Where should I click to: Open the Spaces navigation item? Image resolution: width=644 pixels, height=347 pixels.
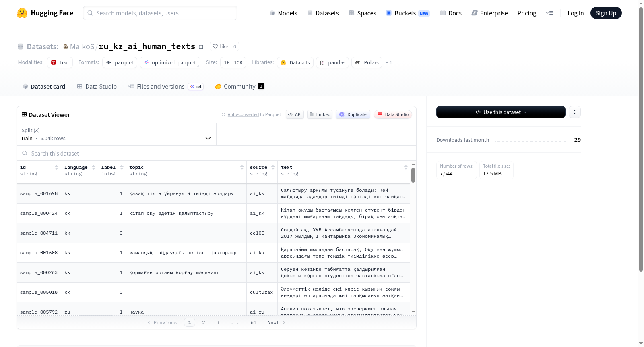[363, 13]
